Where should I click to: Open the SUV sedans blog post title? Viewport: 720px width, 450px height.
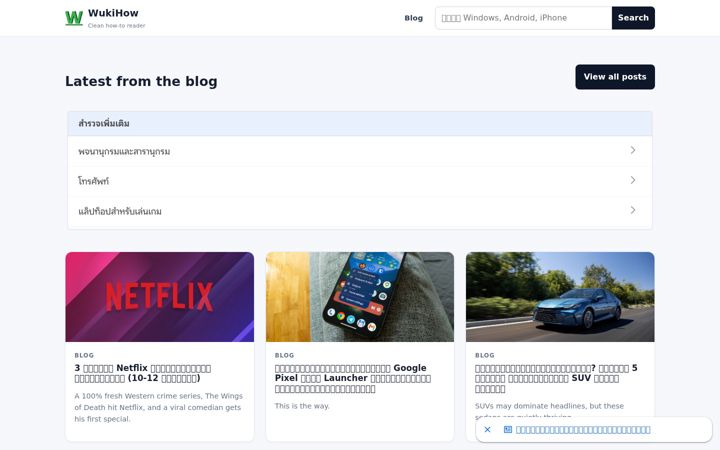point(556,378)
